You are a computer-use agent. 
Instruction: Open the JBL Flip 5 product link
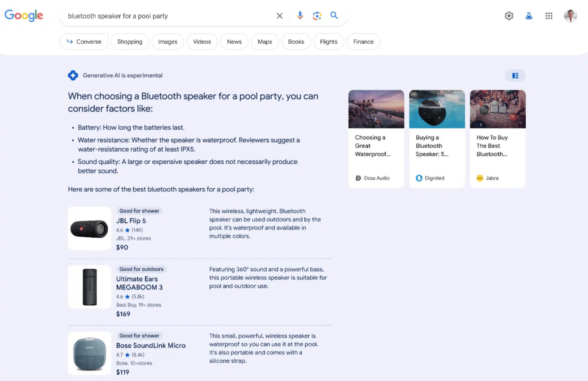(x=131, y=221)
